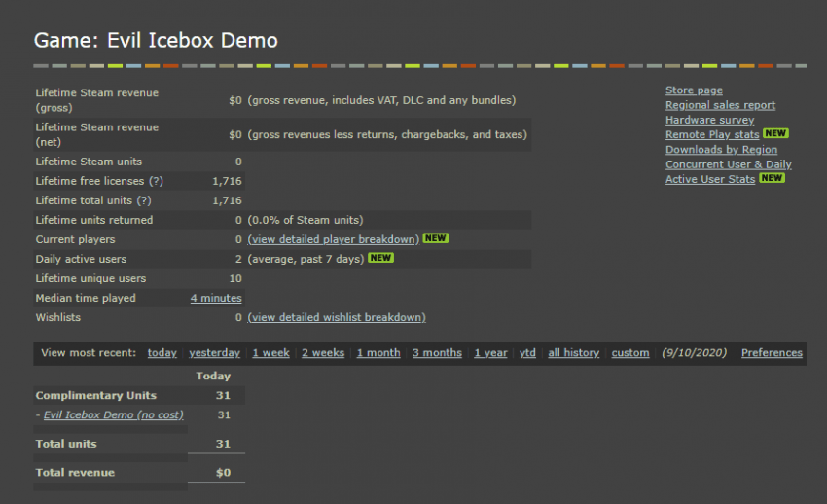Open Evil Icebox Demo (no cost) package link
This screenshot has width=827, height=504.
(114, 414)
